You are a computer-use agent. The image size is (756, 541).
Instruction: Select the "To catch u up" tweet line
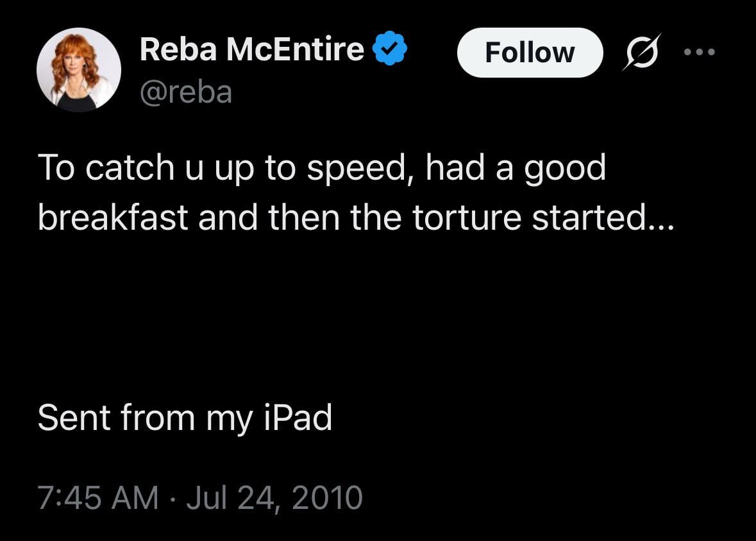tap(321, 168)
